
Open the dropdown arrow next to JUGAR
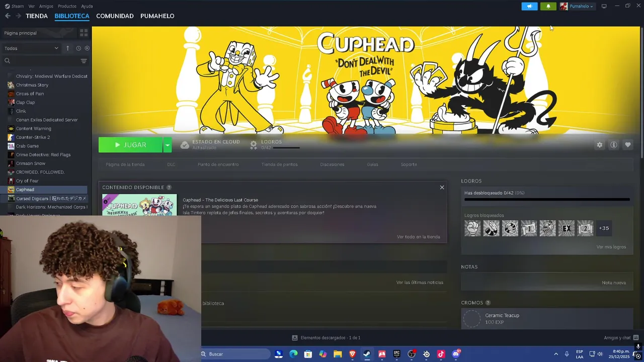tap(168, 145)
